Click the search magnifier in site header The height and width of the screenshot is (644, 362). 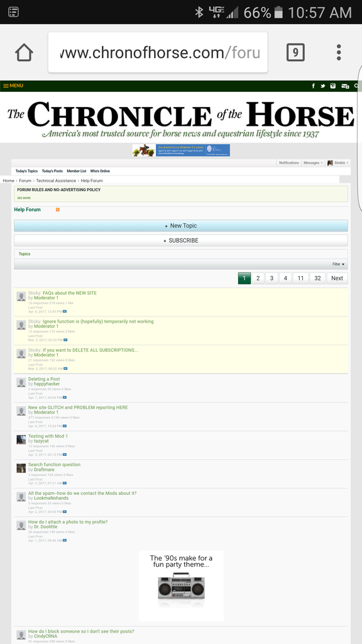point(356,86)
